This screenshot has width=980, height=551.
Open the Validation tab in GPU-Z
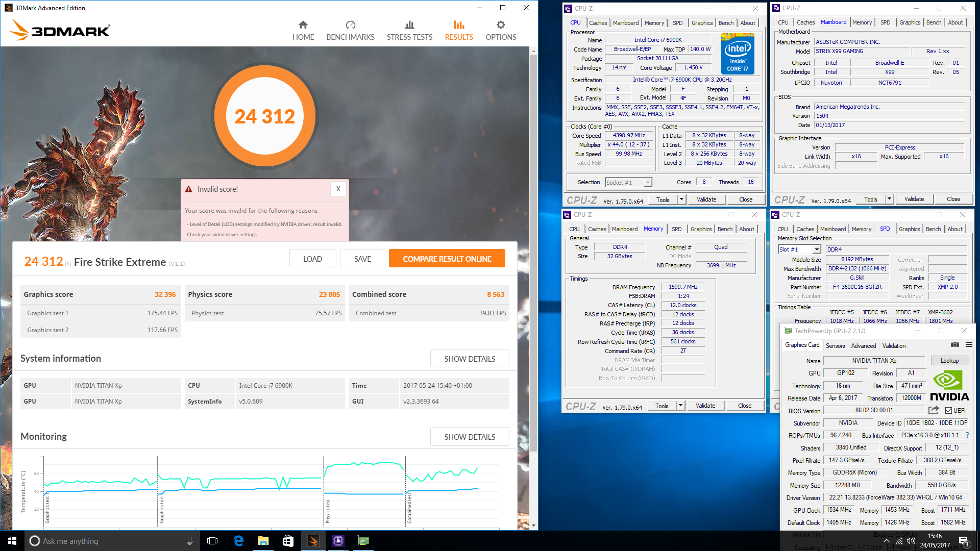[894, 345]
